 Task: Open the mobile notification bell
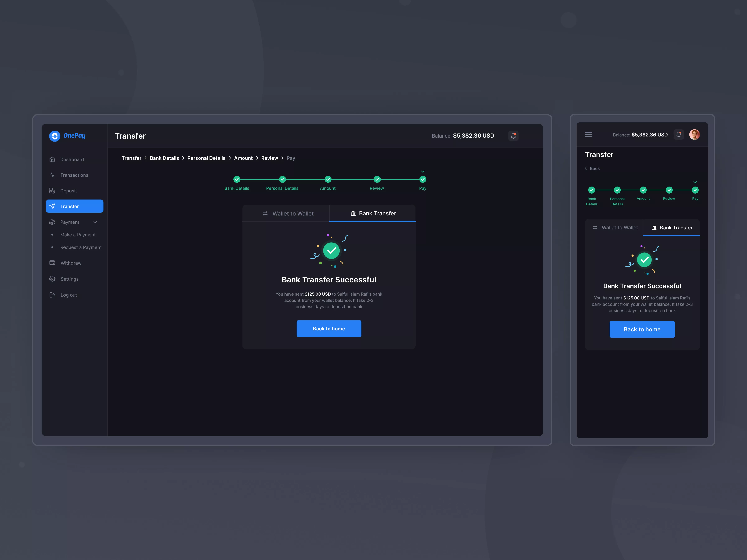[x=679, y=135]
